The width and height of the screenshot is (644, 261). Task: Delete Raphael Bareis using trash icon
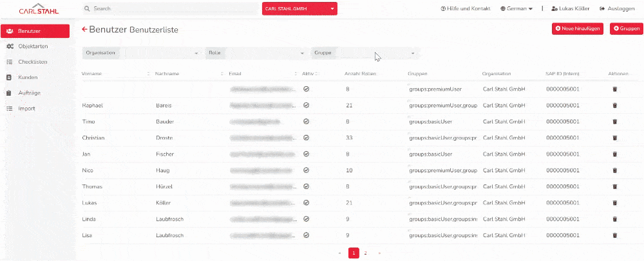click(614, 105)
